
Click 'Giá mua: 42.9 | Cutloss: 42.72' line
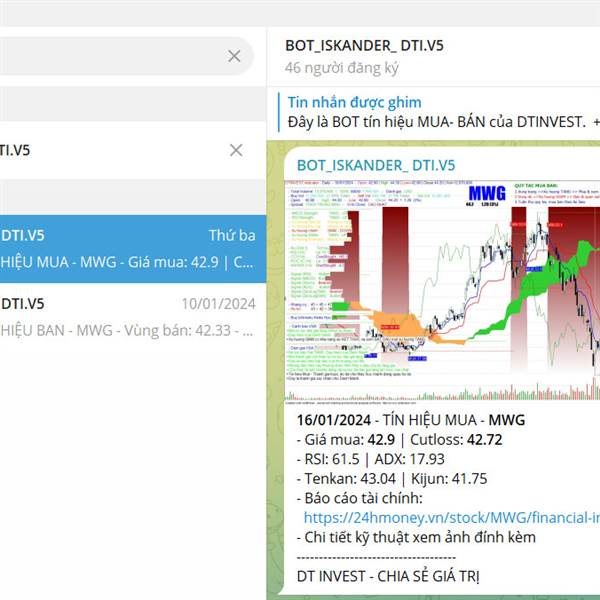(x=399, y=439)
